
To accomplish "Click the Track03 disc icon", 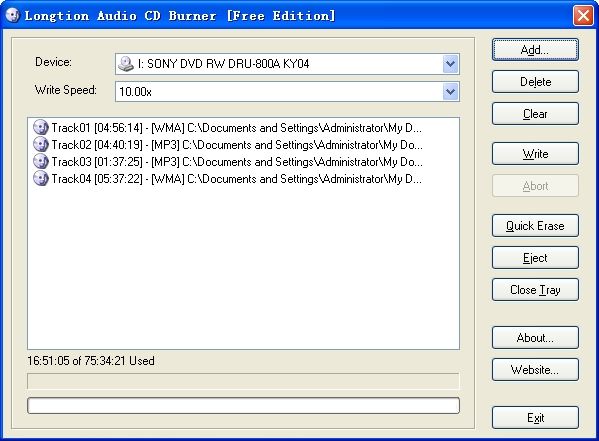I will (40, 161).
